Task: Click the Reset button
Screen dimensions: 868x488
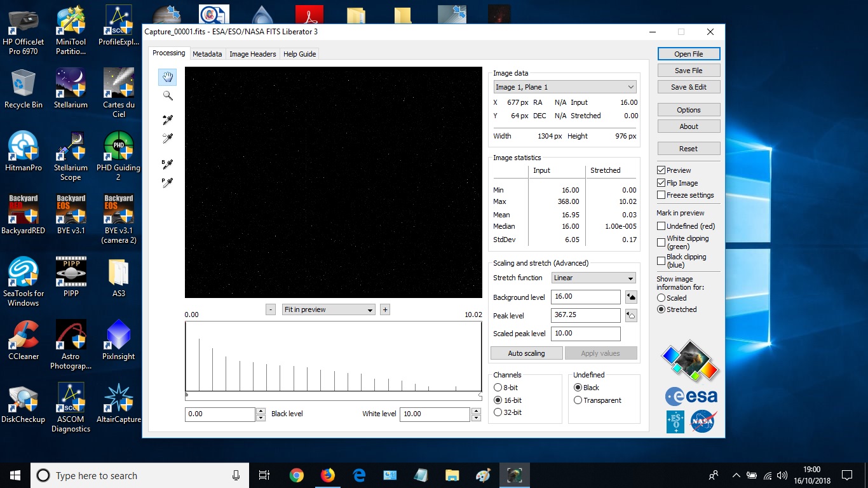Action: (x=689, y=149)
